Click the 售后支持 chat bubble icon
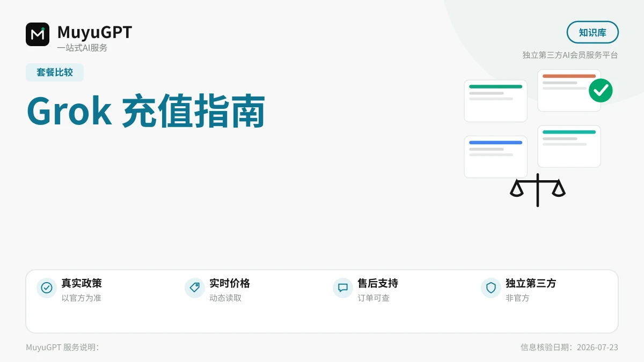Image resolution: width=644 pixels, height=362 pixels. click(x=343, y=288)
